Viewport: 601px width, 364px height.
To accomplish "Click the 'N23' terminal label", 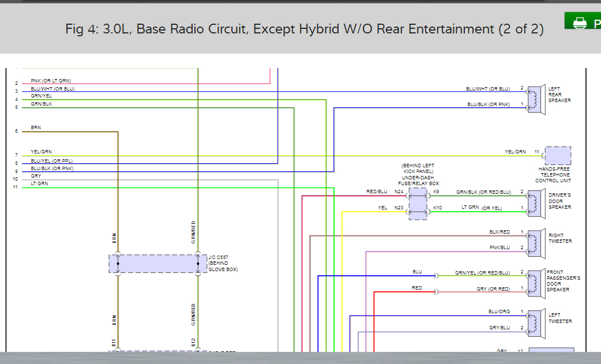I will (x=399, y=208).
